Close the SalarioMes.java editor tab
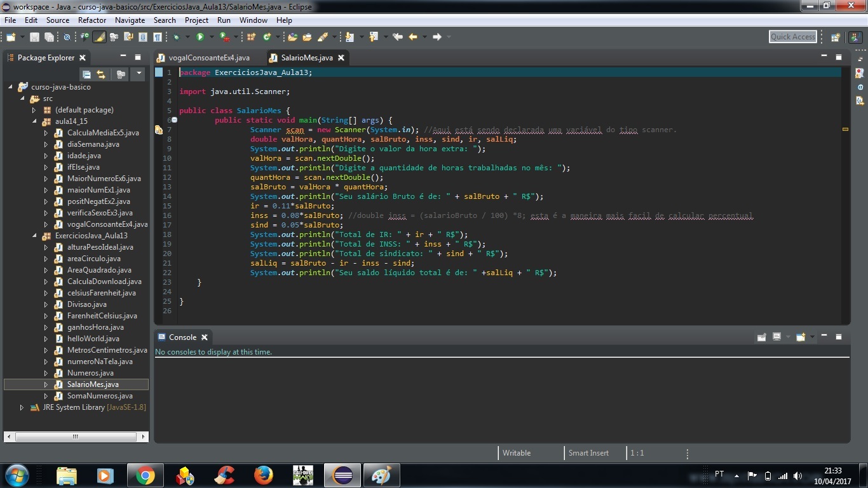This screenshot has height=488, width=868. [x=341, y=58]
